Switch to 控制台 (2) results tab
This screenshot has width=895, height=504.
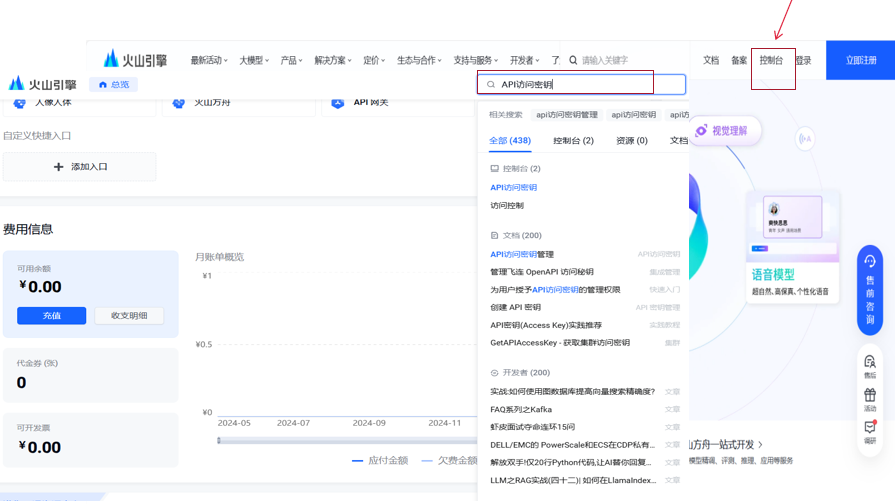pyautogui.click(x=573, y=140)
